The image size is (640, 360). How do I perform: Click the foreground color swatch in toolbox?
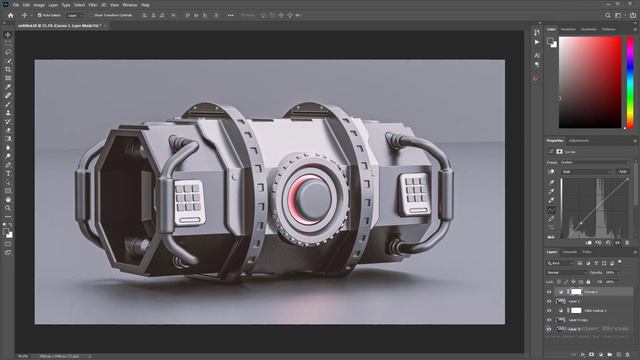point(6,231)
